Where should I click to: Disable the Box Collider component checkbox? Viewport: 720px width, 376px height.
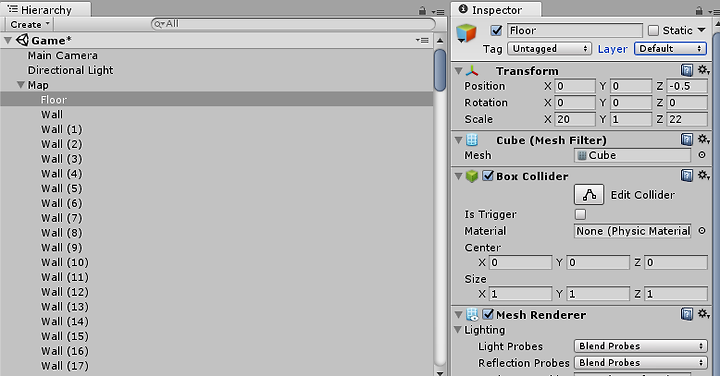click(x=488, y=176)
